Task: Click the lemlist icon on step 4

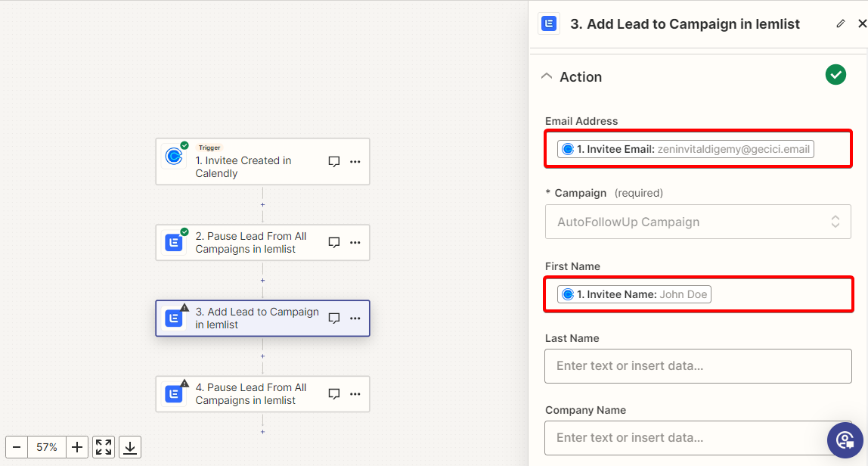Action: [x=174, y=394]
